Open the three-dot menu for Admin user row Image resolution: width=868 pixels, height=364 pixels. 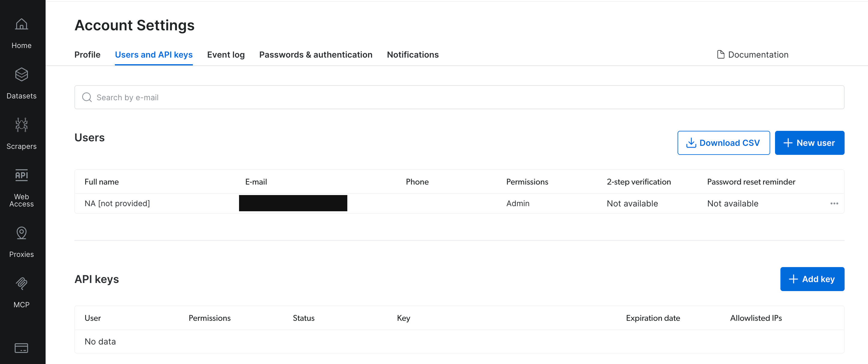point(834,203)
